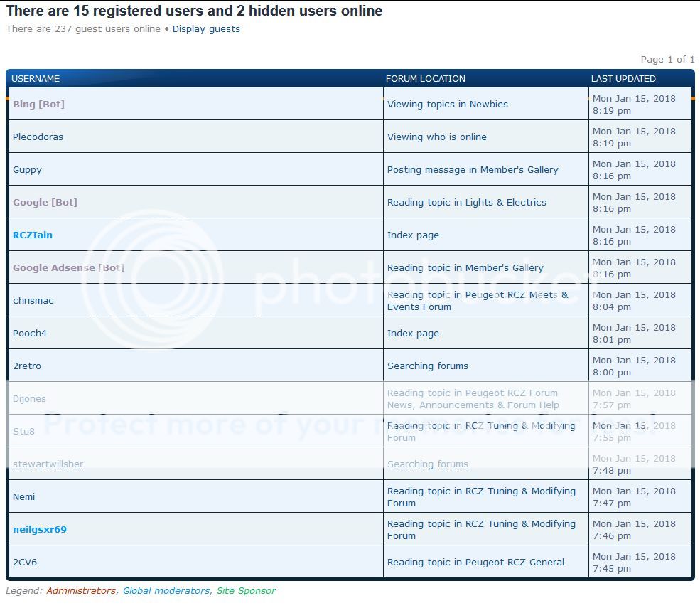Open Nemi's profile

[x=23, y=497]
